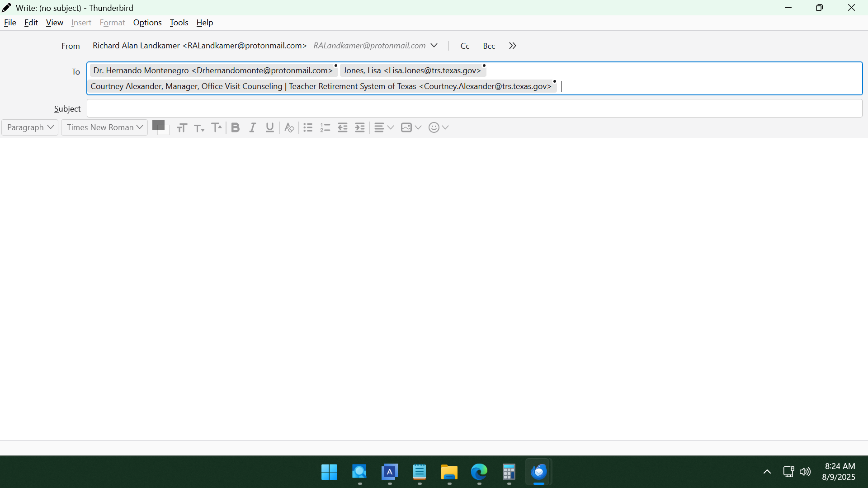Toggle italic formatting
Viewport: 868px width, 488px height.
(x=253, y=128)
